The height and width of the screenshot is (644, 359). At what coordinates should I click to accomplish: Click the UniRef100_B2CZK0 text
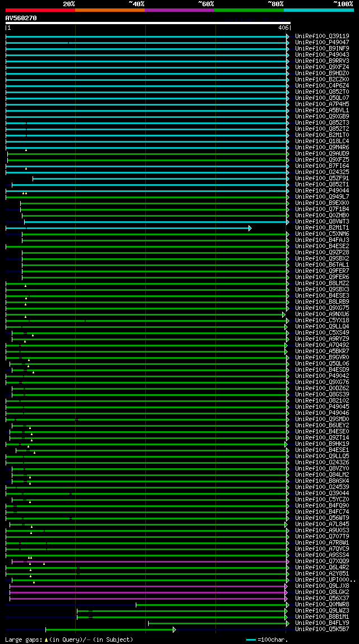coord(322,79)
